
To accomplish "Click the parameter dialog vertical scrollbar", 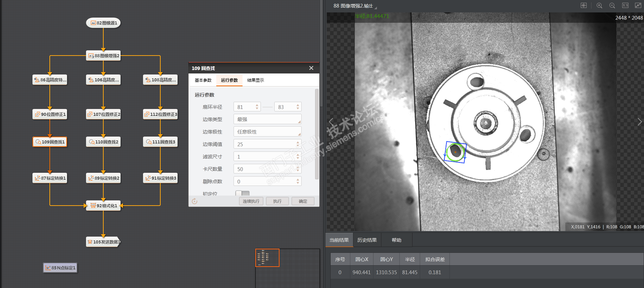I will point(317,135).
